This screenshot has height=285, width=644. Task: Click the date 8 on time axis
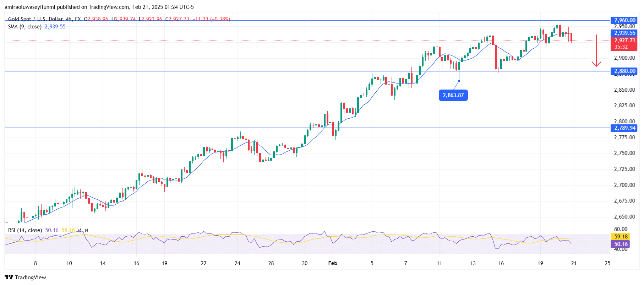tap(35, 263)
